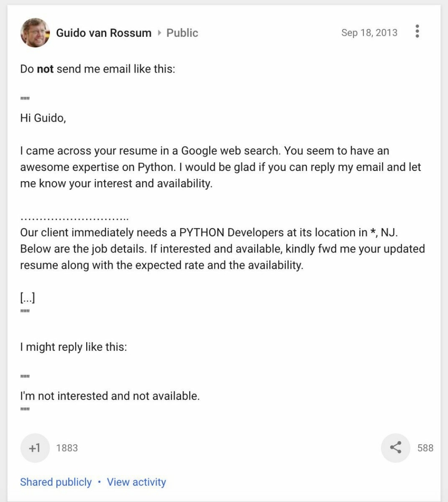The image size is (448, 502).
Task: Click the "[...]" truncation marker
Action: (28, 298)
